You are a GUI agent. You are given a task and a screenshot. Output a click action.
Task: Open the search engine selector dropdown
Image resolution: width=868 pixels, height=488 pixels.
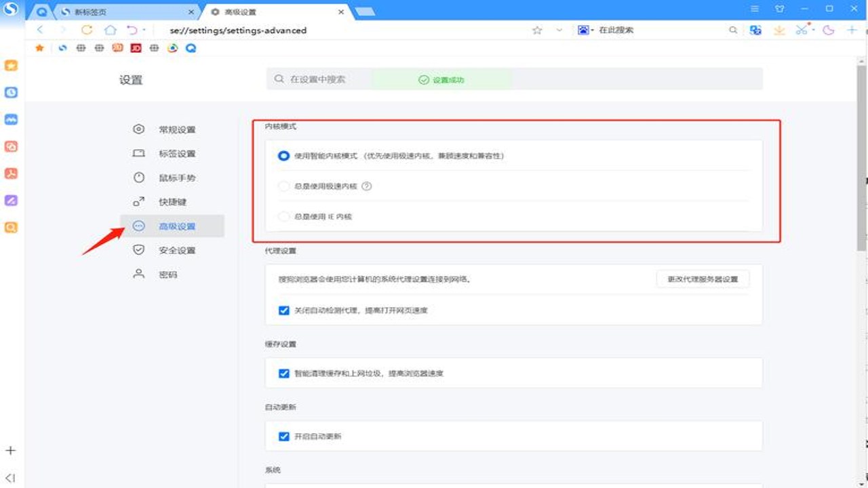(x=585, y=30)
